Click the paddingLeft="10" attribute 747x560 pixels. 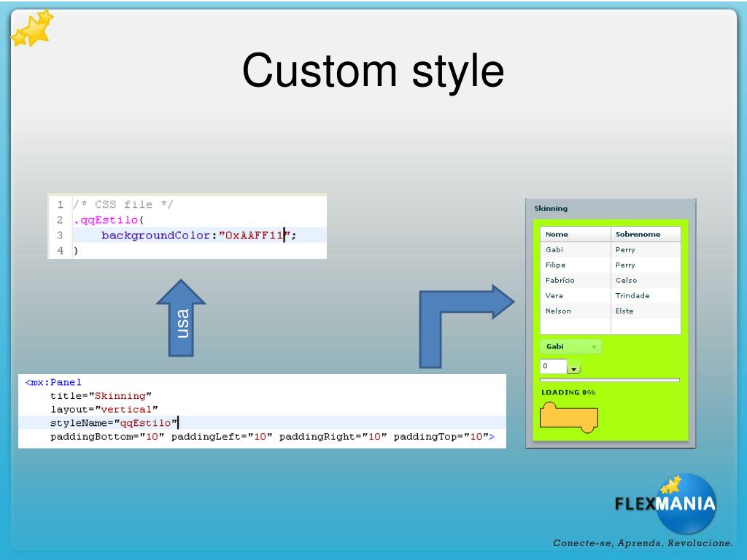tap(222, 437)
